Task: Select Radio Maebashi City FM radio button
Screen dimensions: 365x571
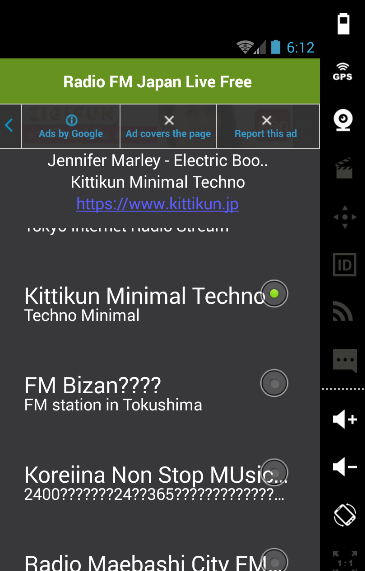Action: [x=274, y=562]
